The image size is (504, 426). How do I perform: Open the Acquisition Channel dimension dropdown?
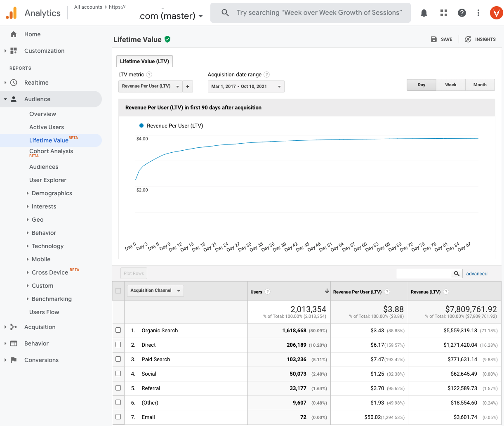(155, 291)
